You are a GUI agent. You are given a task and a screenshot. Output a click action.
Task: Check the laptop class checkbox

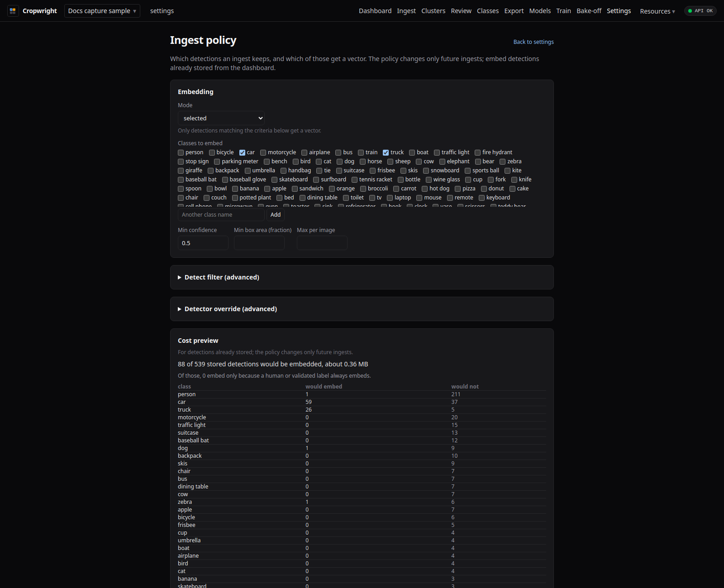click(390, 198)
